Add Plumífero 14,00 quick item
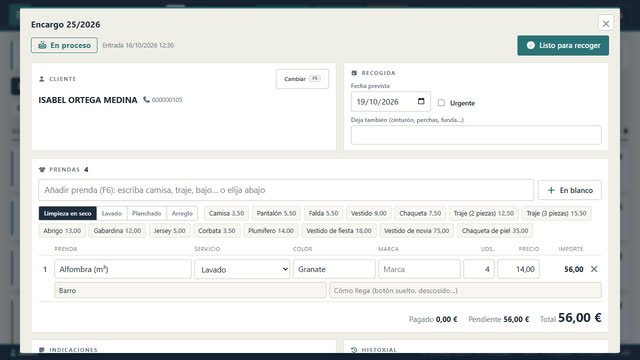Image resolution: width=640 pixels, height=360 pixels. pyautogui.click(x=271, y=231)
